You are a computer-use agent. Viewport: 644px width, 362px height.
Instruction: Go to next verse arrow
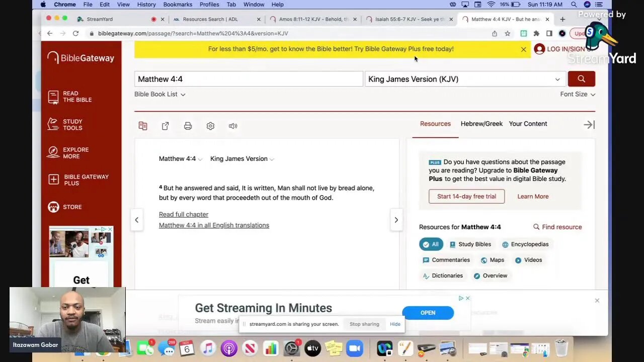396,220
